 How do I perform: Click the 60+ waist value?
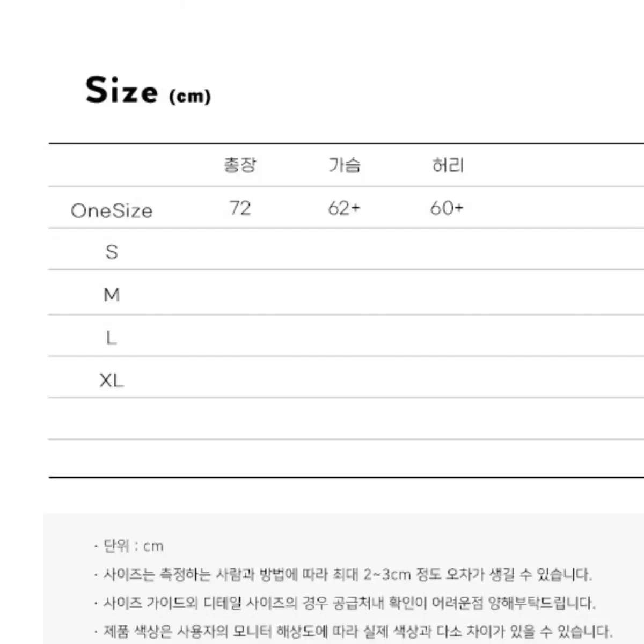(447, 208)
